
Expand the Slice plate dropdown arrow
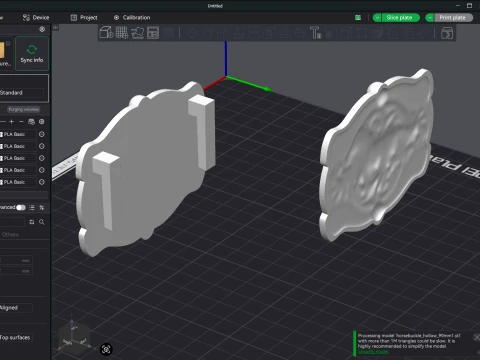coord(377,17)
